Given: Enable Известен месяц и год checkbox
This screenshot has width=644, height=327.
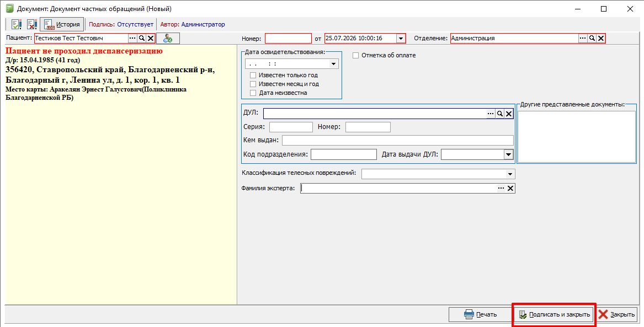Looking at the screenshot, I should point(253,84).
